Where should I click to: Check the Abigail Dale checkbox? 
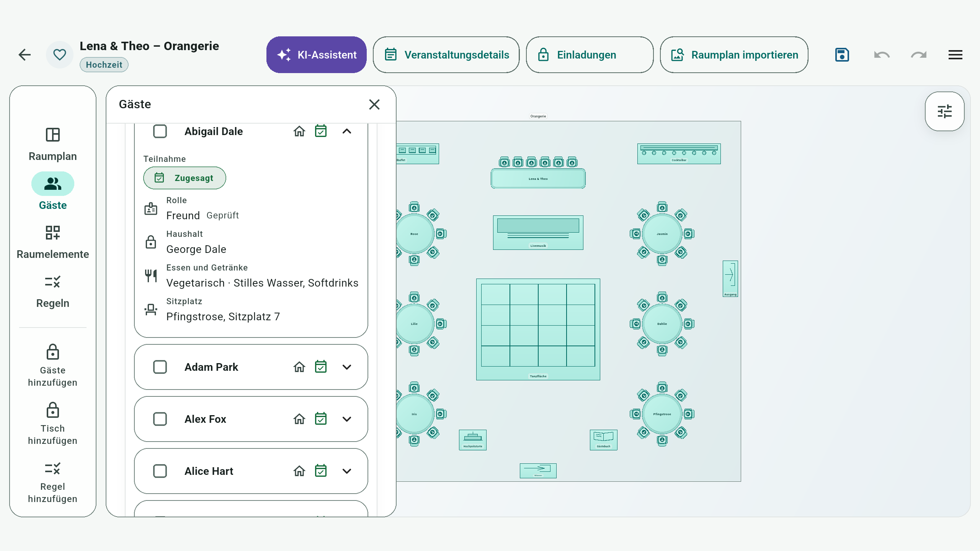160,131
